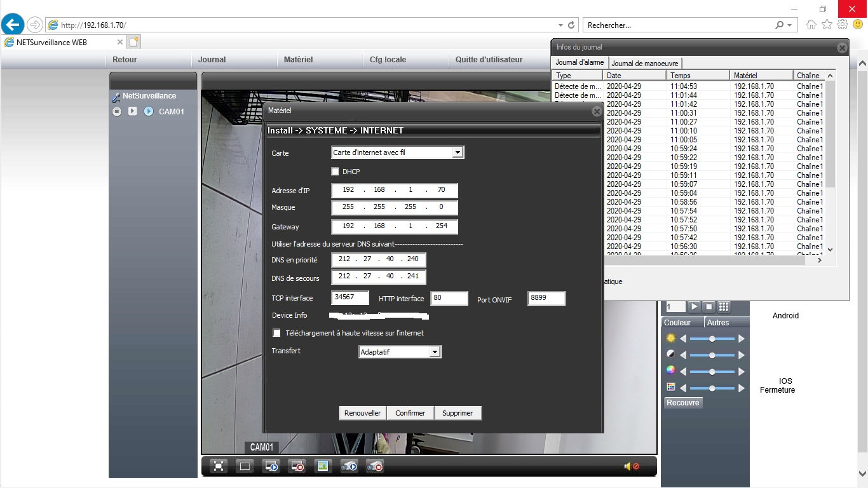868x488 pixels.
Task: Click the brightness slider handle
Action: click(x=712, y=339)
